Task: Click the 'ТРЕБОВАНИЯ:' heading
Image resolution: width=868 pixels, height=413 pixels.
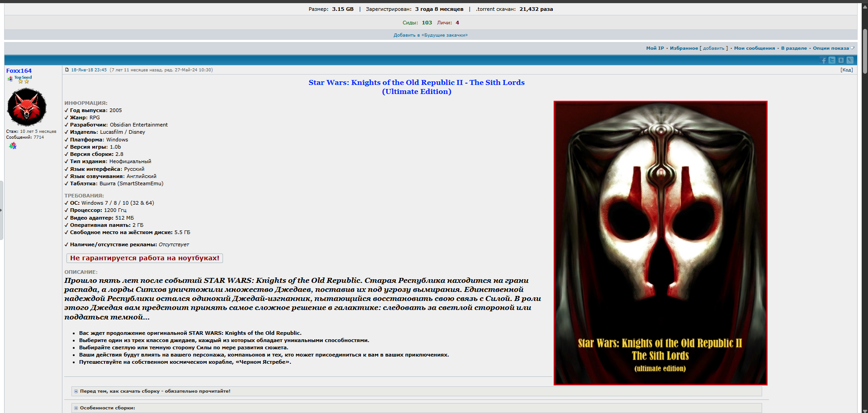Action: click(x=84, y=196)
